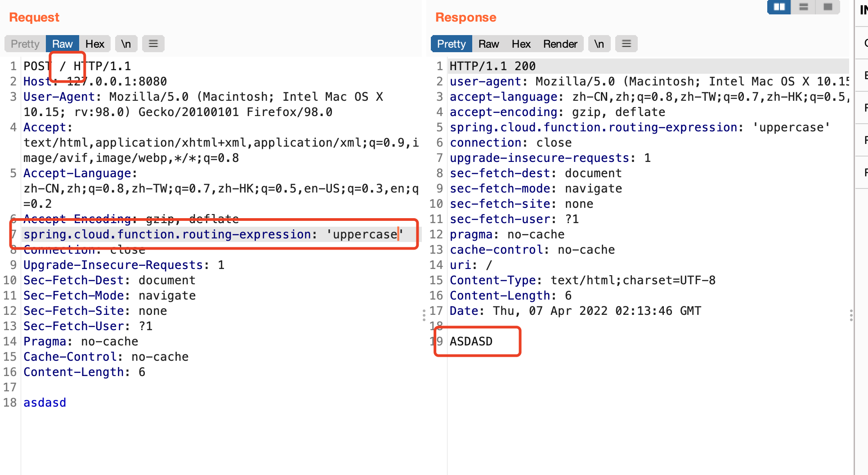Click the Upgrade-Insecure-Requests header in request
Viewport: 868px width, 475px height.
click(124, 265)
